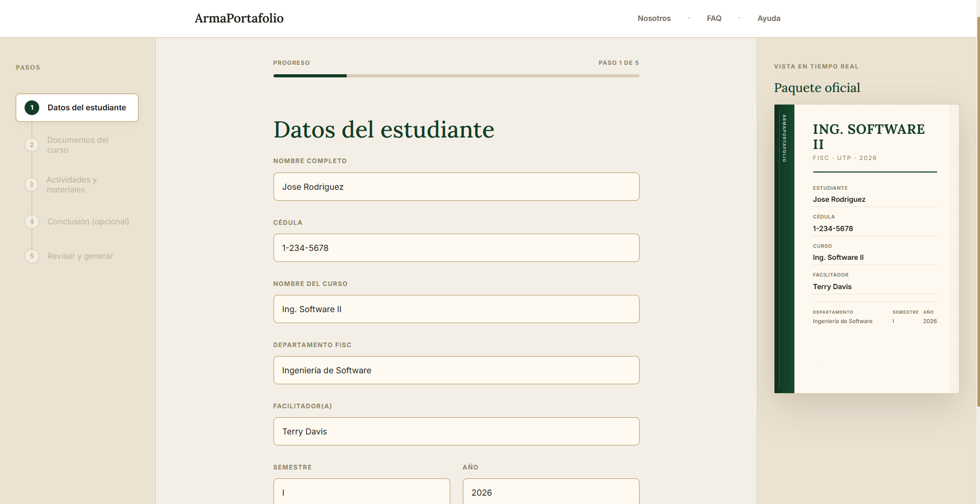Click the progress bar
Viewport: 980px width, 504px height.
[x=456, y=76]
